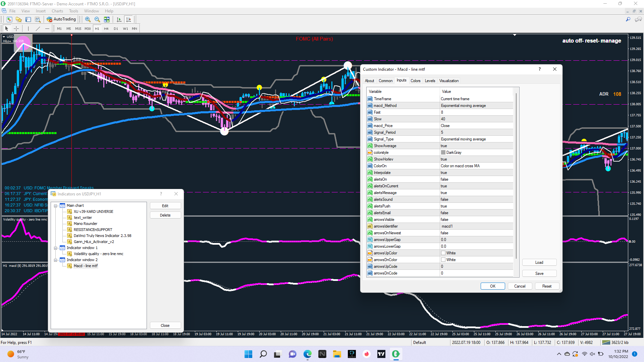Click the Zoom Out magnifier icon

click(97, 19)
